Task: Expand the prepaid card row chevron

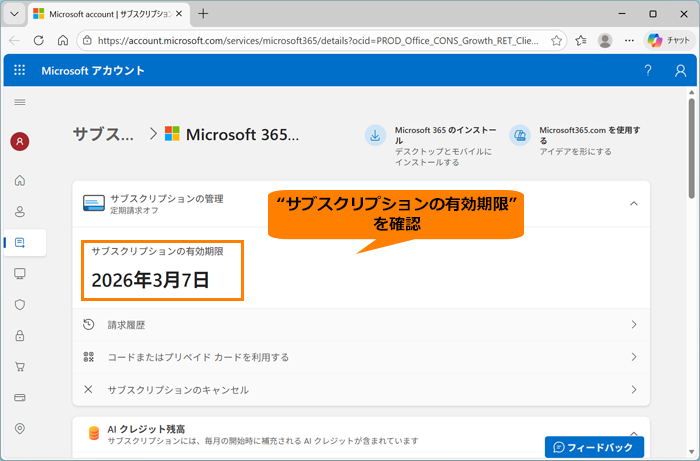Action: (x=633, y=357)
